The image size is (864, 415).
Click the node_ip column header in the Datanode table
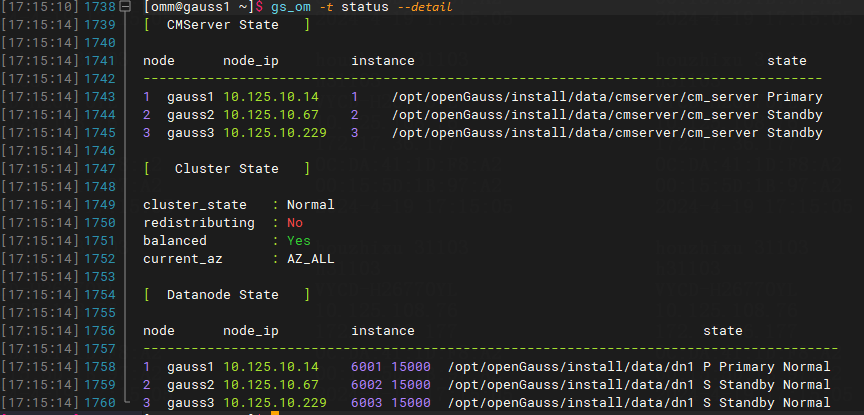[x=251, y=331]
